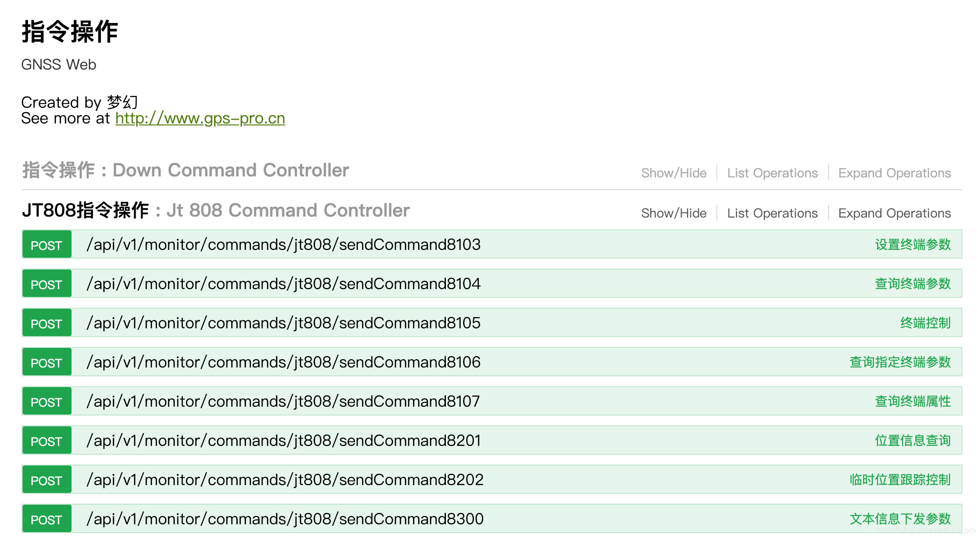Click the 终端控制 description link
980x539 pixels.
pyautogui.click(x=925, y=323)
